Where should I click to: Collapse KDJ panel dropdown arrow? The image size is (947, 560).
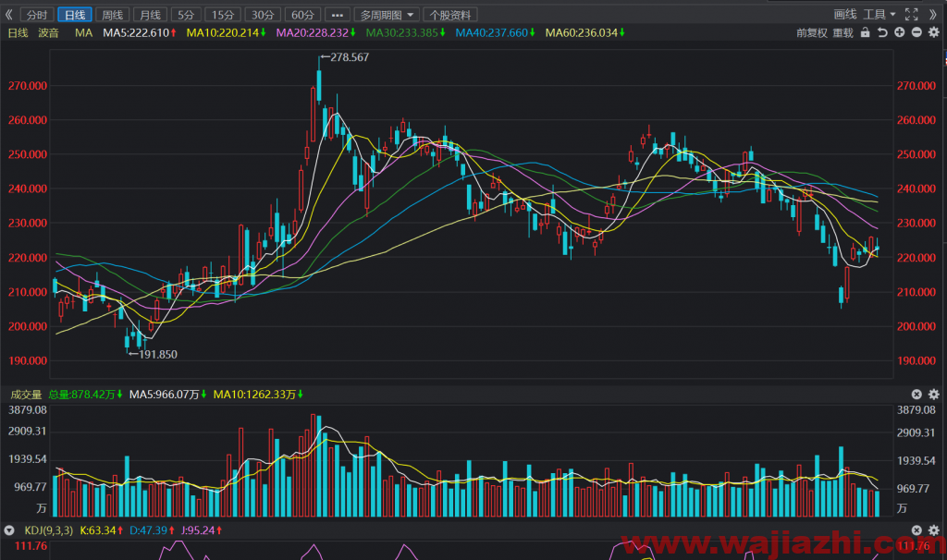[9, 530]
